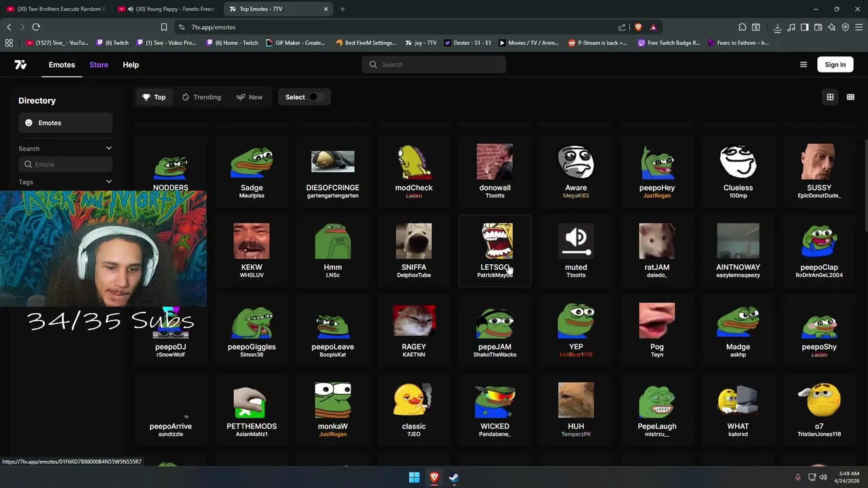Open the Help tab in top navigation
Image resolution: width=868 pixels, height=488 pixels.
131,64
